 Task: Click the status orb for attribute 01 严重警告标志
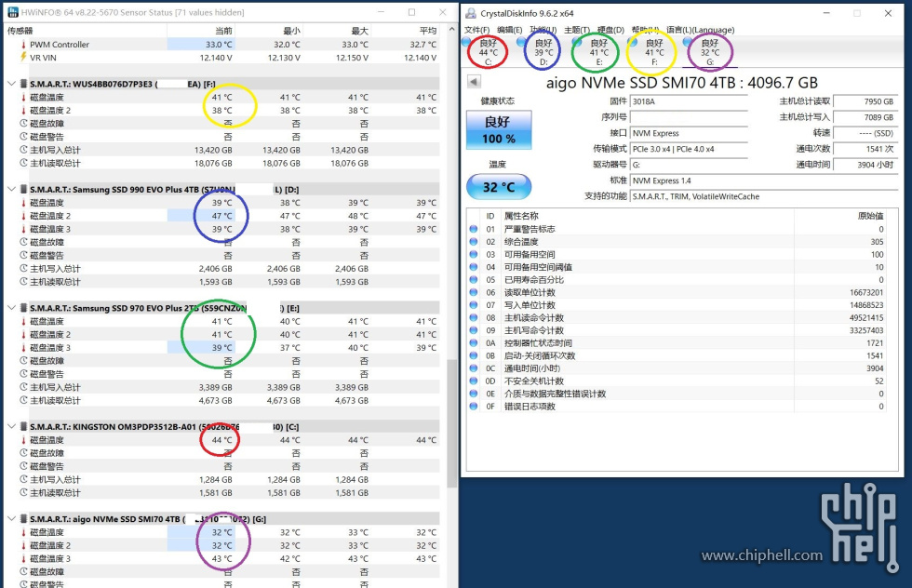474,229
